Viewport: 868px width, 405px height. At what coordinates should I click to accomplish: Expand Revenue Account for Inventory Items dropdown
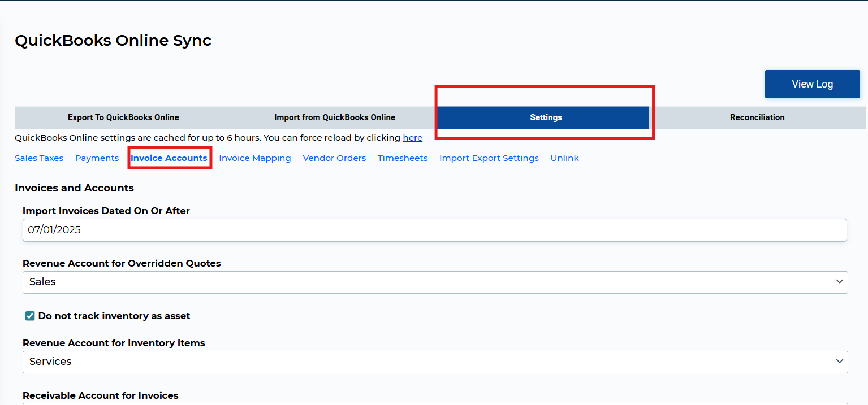click(x=435, y=362)
